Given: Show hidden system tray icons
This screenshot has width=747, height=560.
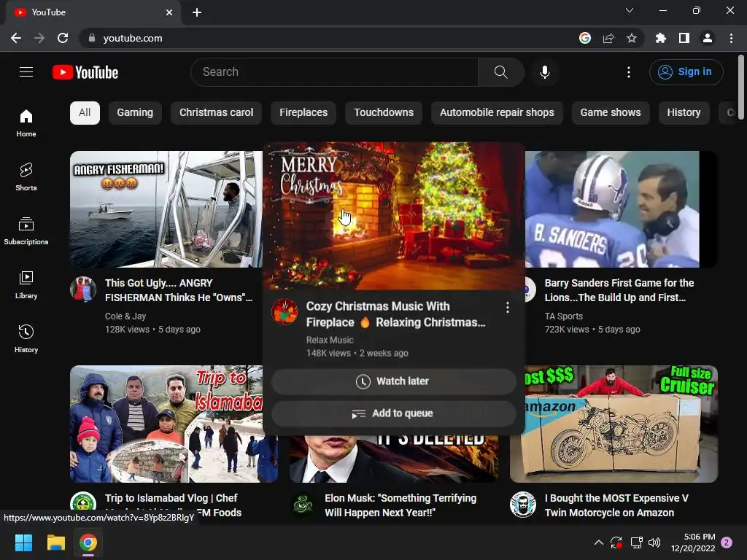Looking at the screenshot, I should 599,542.
